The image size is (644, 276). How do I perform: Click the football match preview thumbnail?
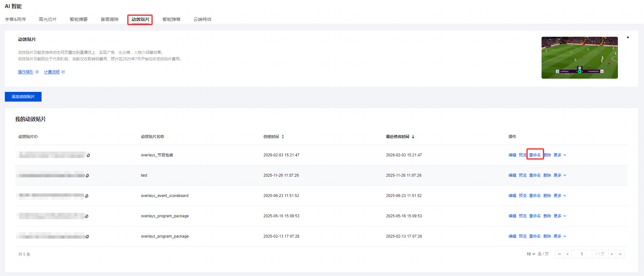[580, 58]
